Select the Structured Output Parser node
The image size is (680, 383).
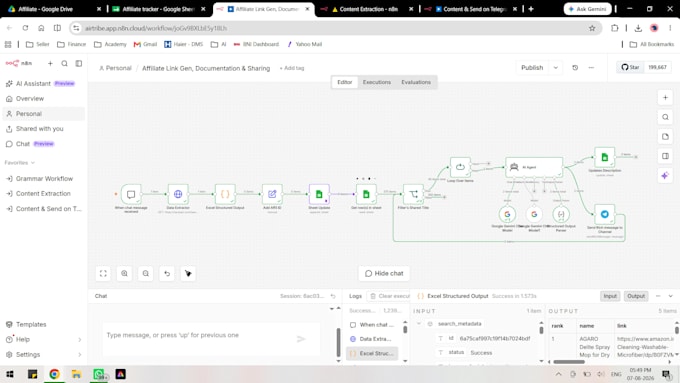561,214
